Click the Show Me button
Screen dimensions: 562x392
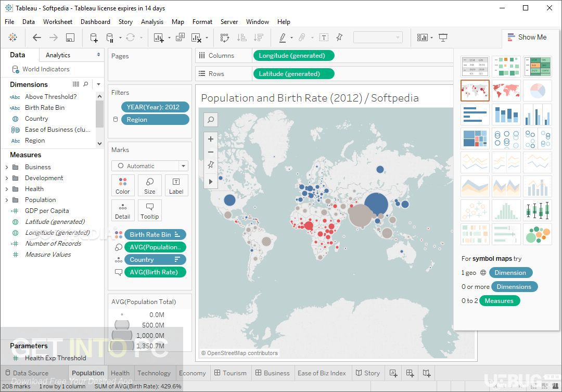coord(527,37)
